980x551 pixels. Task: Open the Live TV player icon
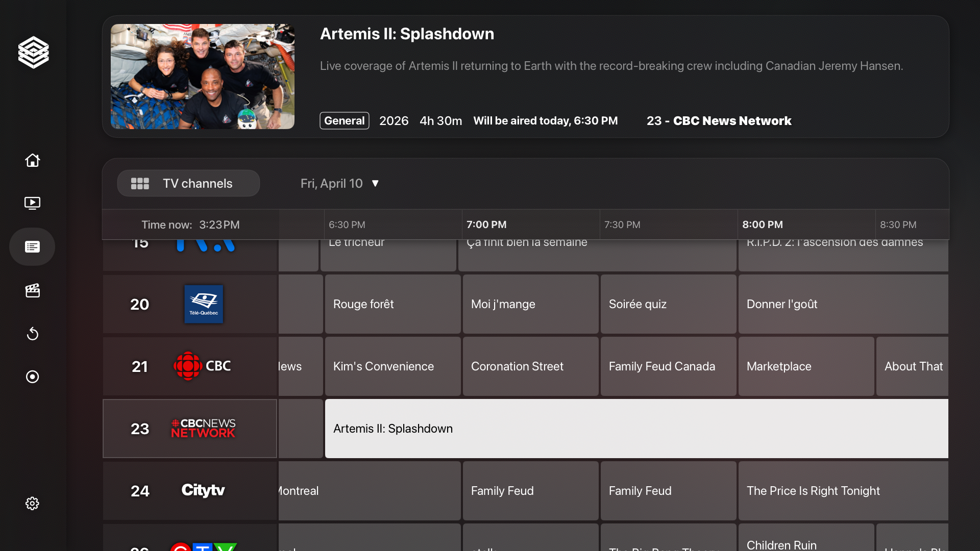coord(32,203)
